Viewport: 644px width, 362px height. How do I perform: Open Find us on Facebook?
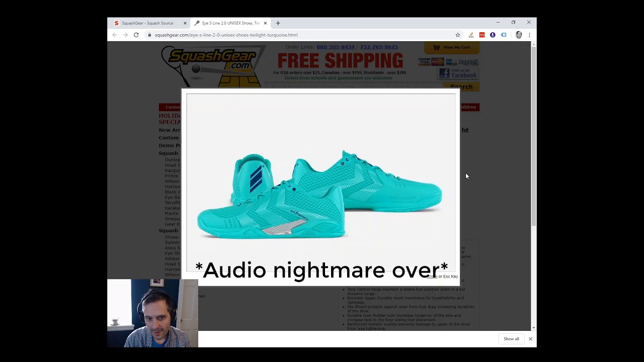coord(458,73)
